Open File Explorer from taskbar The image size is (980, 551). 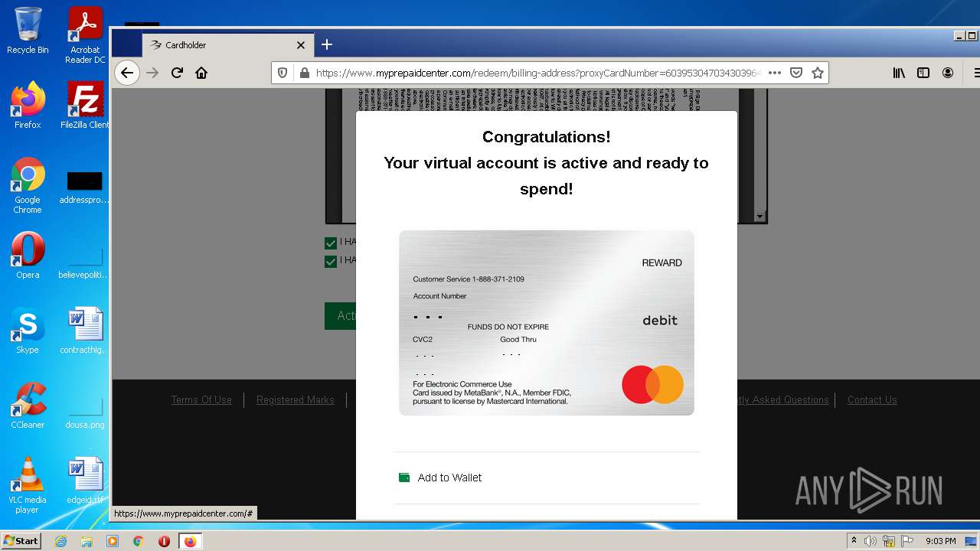point(87,541)
